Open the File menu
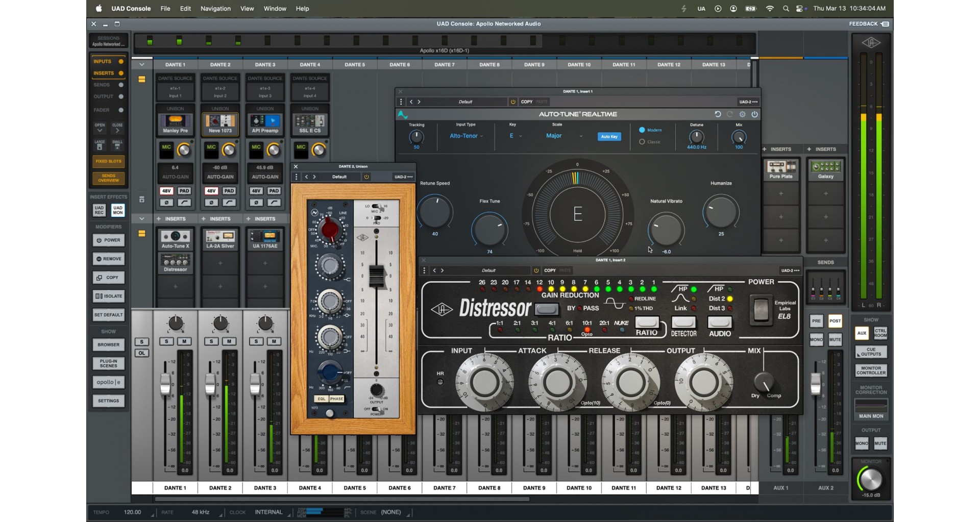 [x=165, y=9]
